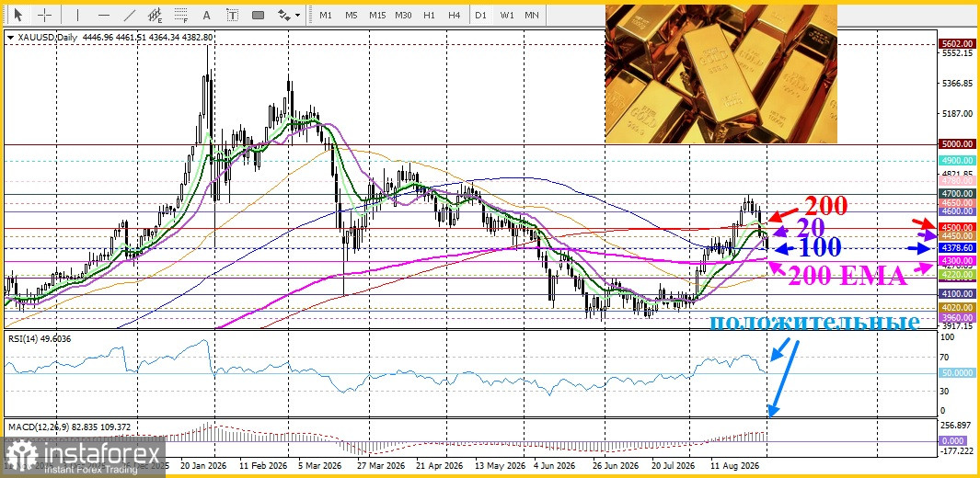Pick the horizontal line drawing tool
The width and height of the screenshot is (980, 478).
pyautogui.click(x=104, y=15)
